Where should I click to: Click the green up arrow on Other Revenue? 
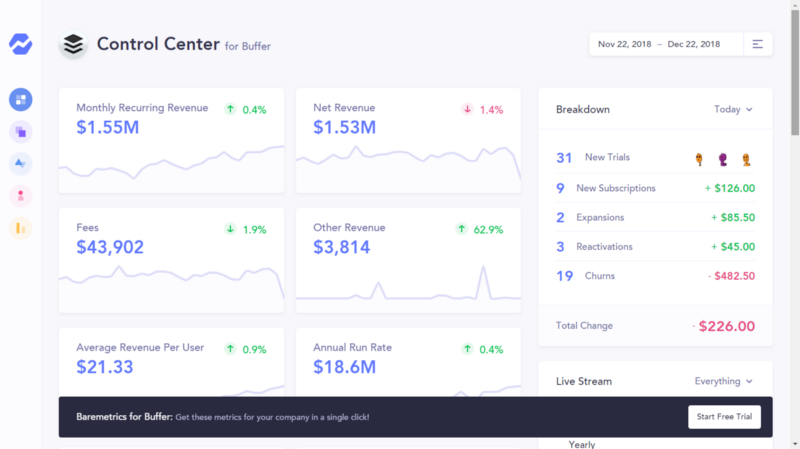462,229
